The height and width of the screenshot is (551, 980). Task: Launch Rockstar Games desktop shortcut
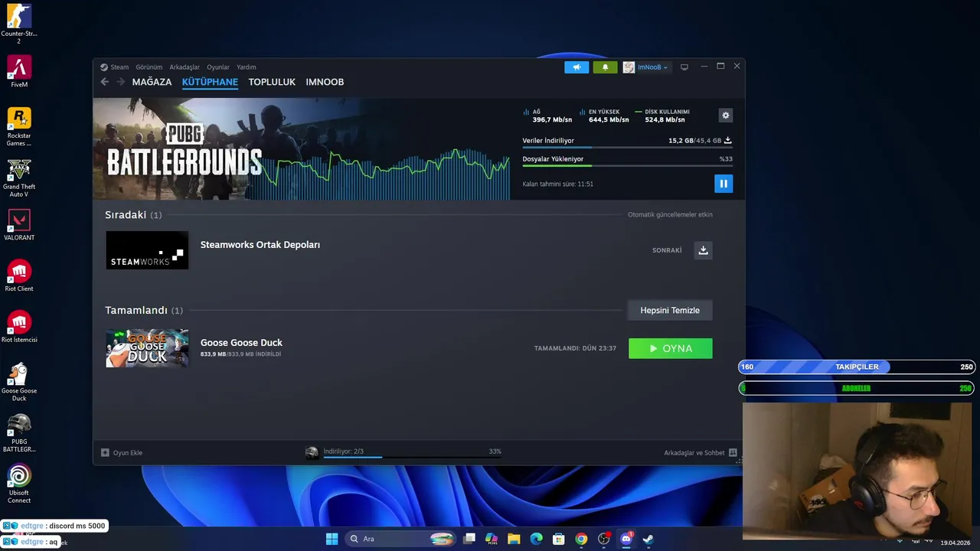(x=19, y=126)
